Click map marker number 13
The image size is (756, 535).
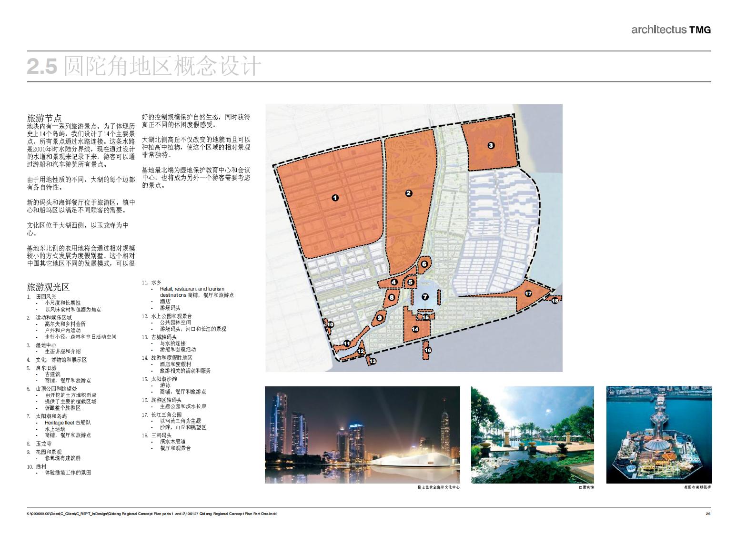pyautogui.click(x=373, y=361)
